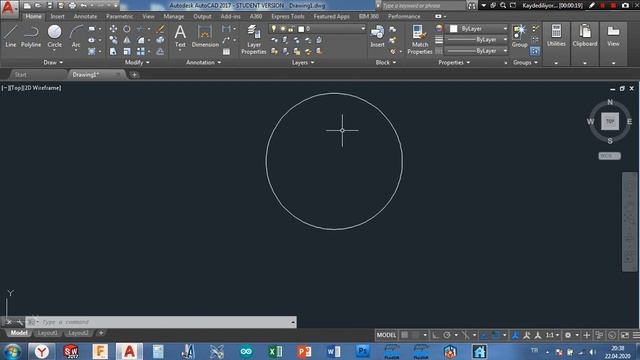Select the Dimension tool
This screenshot has height=360, width=640.
(x=205, y=36)
